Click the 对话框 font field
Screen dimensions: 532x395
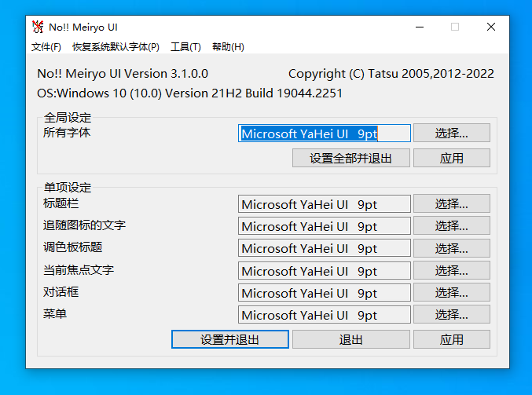[325, 293]
